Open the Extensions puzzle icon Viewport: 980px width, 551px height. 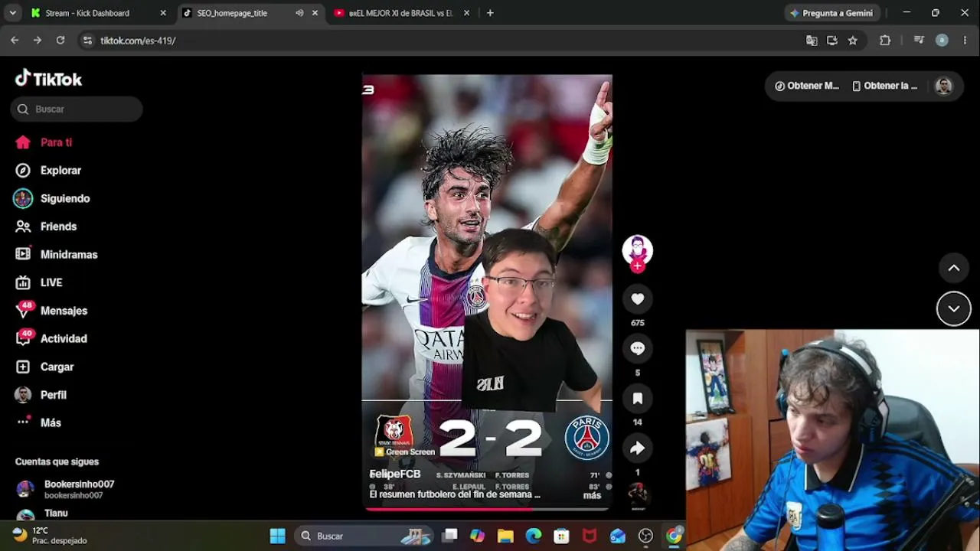click(885, 41)
